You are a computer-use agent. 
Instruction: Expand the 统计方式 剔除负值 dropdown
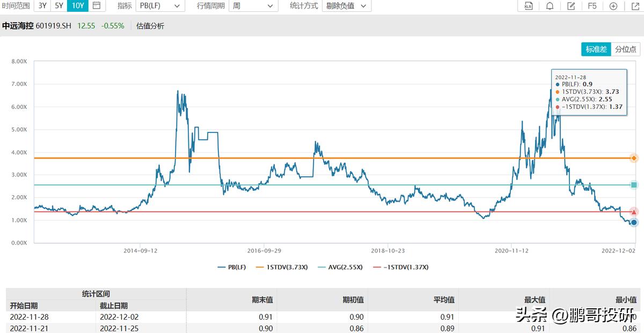(x=347, y=6)
